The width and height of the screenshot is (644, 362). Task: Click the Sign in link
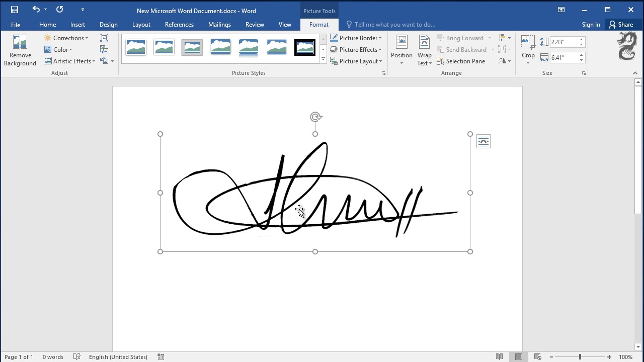[x=591, y=25]
